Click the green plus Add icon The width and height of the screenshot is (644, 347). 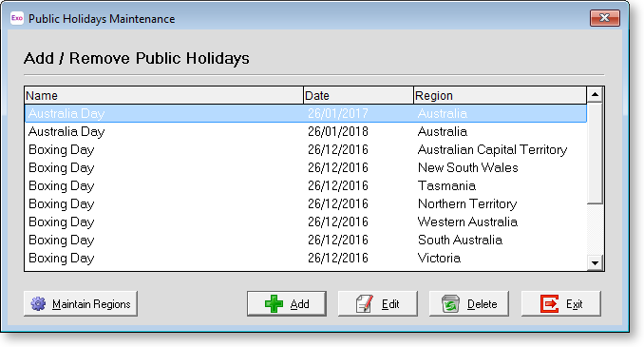click(274, 304)
